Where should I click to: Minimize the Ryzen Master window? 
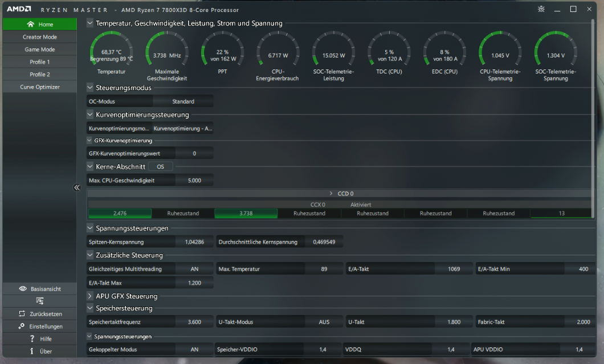point(557,9)
